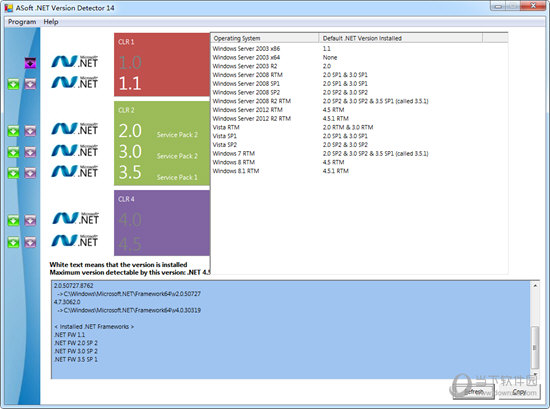Open the Help menu

(51, 22)
